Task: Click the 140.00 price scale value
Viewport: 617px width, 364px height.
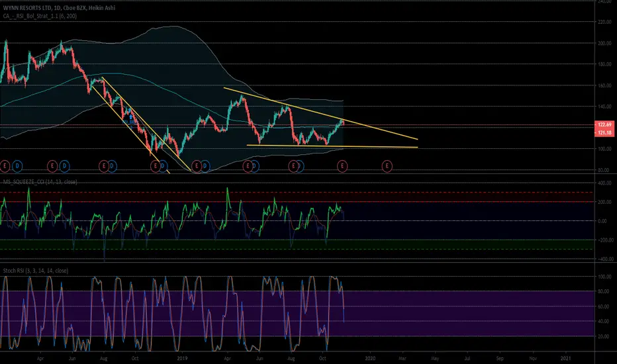Action: (x=604, y=107)
